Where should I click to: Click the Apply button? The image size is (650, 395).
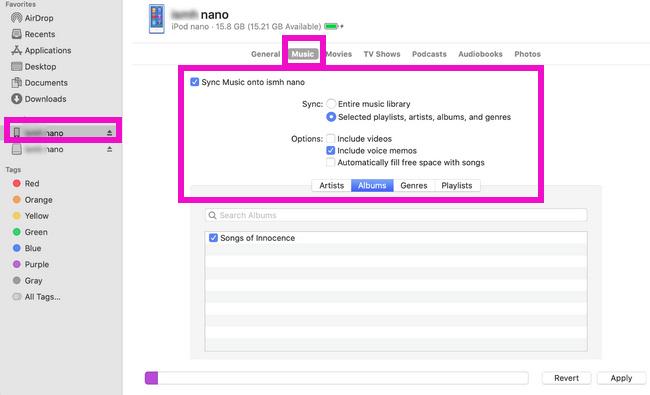point(621,378)
